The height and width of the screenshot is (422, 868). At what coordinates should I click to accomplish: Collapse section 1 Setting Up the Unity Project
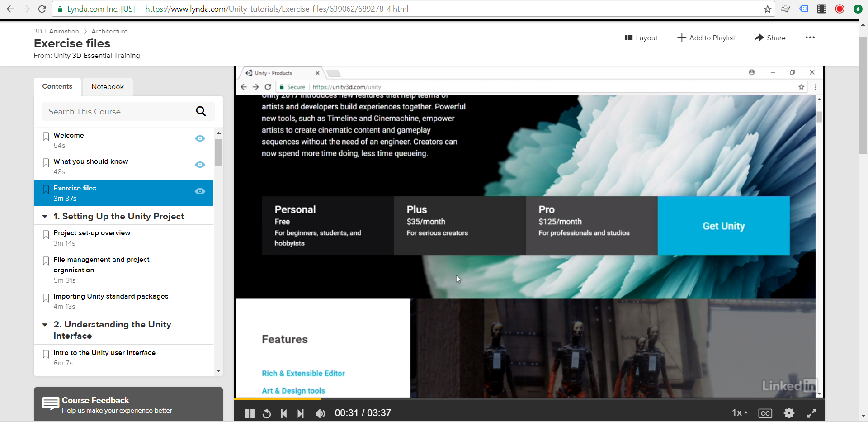(x=45, y=216)
